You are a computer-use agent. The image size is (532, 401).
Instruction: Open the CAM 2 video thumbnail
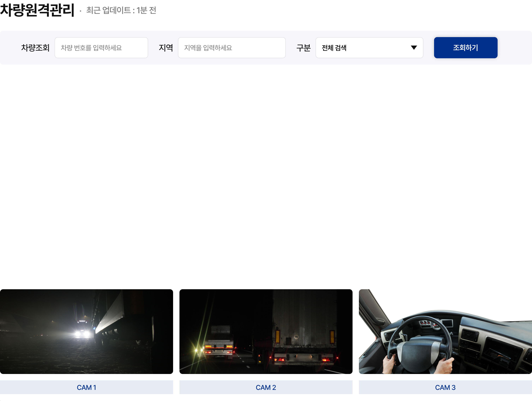click(x=266, y=331)
